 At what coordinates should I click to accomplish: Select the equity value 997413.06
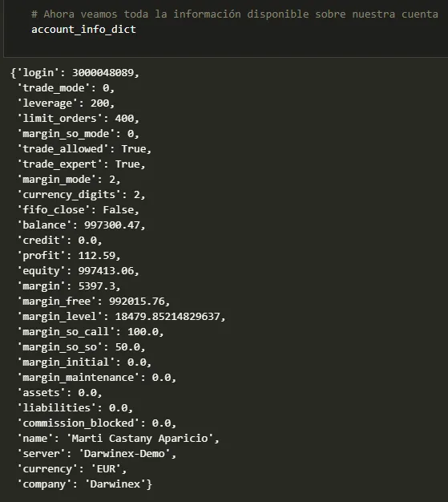(106, 271)
